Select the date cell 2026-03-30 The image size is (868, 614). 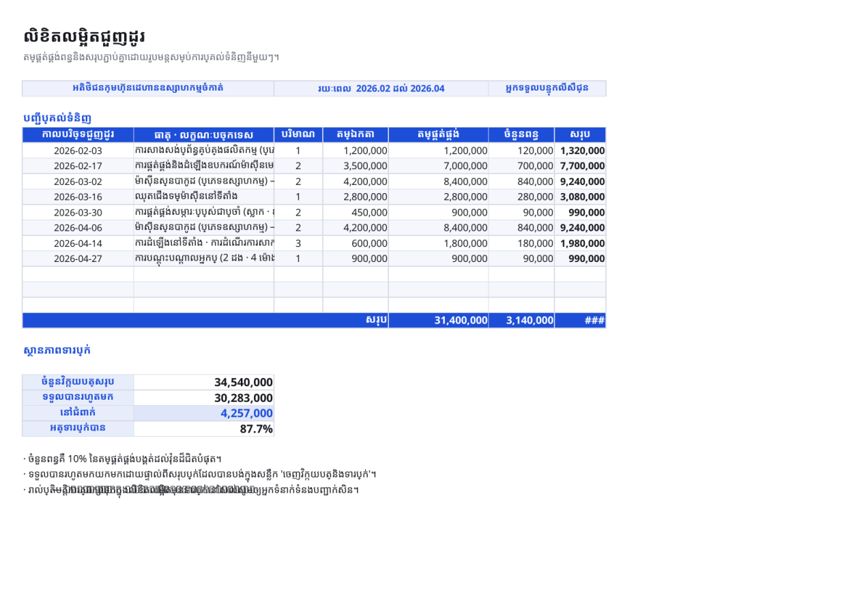click(x=78, y=212)
